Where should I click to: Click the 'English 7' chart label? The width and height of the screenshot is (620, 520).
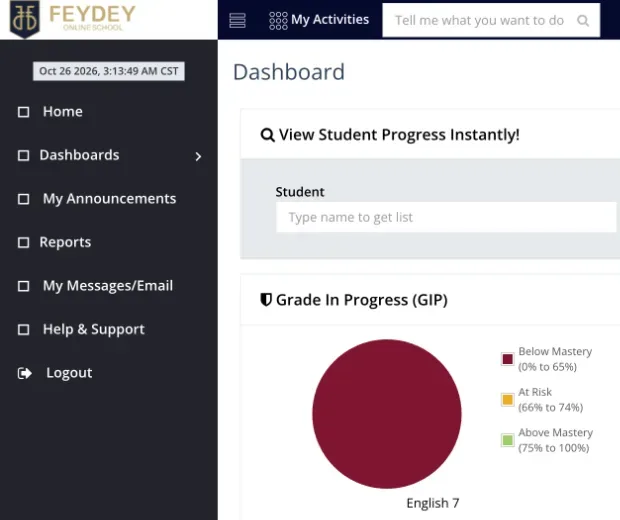(x=433, y=503)
